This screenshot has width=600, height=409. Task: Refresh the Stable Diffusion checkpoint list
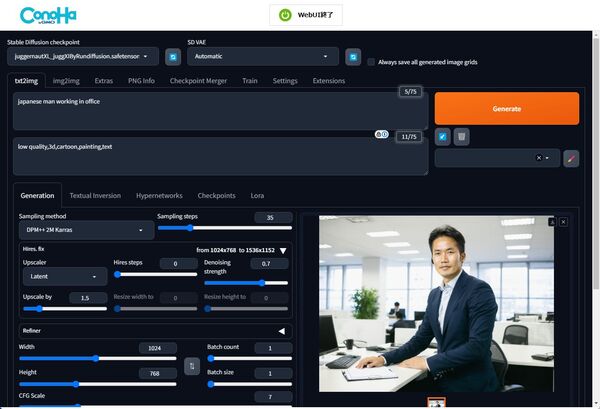(173, 57)
